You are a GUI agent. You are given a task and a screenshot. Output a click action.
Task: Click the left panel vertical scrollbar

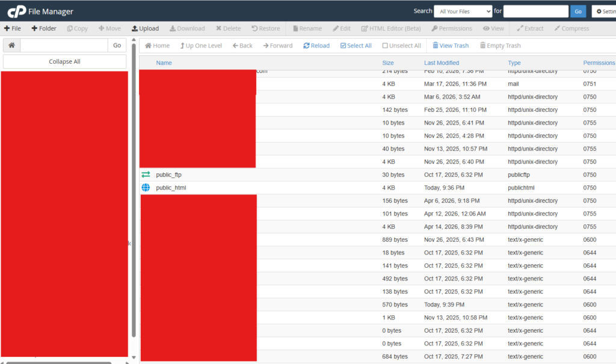click(x=134, y=180)
